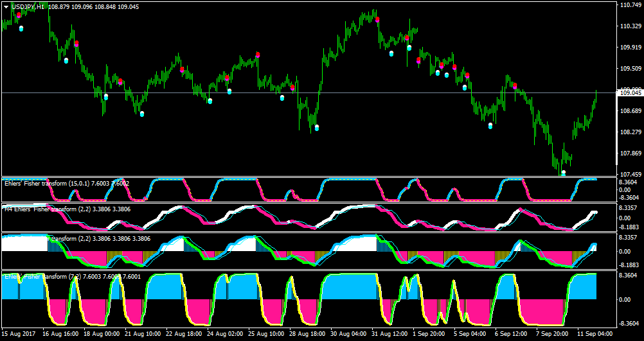This screenshot has width=644, height=341.
Task: Click the 30 Aug 04:00 time axis label
Action: pos(348,333)
